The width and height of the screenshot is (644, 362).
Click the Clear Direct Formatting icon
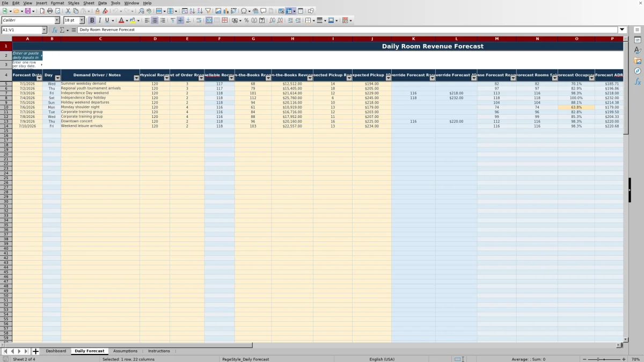pyautogui.click(x=105, y=11)
